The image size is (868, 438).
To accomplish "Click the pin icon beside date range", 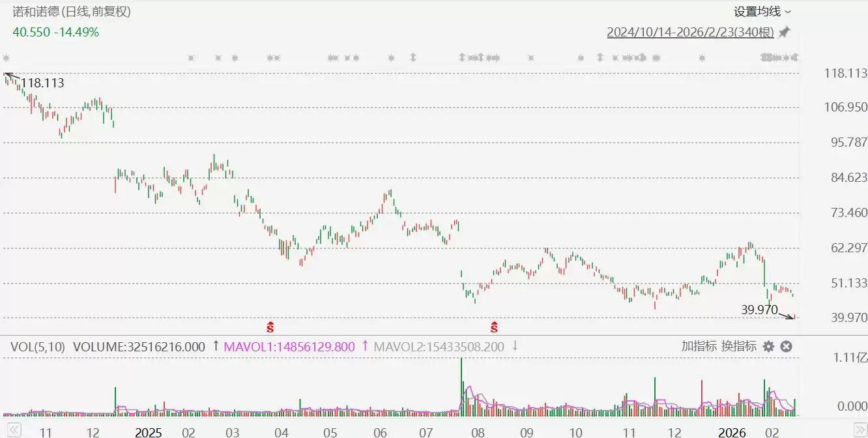I will coord(785,32).
